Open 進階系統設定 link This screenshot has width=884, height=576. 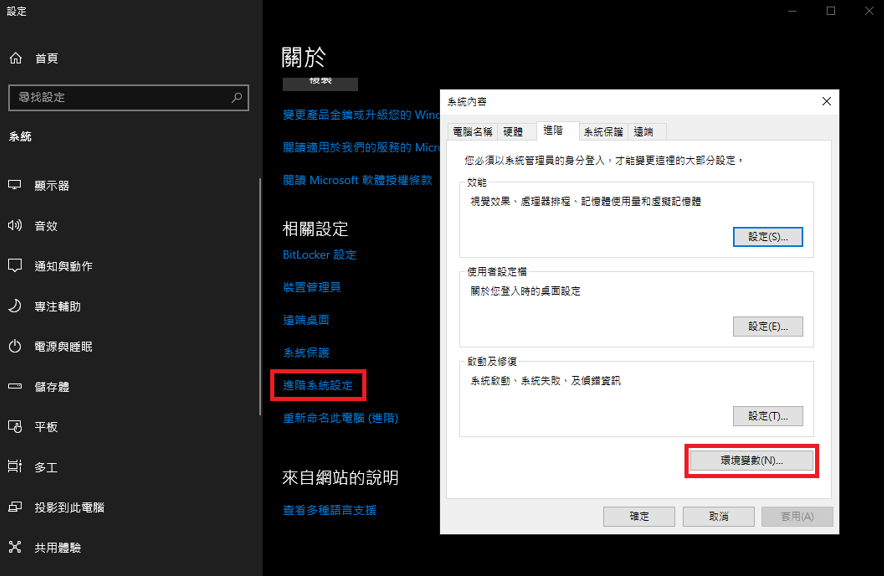317,386
